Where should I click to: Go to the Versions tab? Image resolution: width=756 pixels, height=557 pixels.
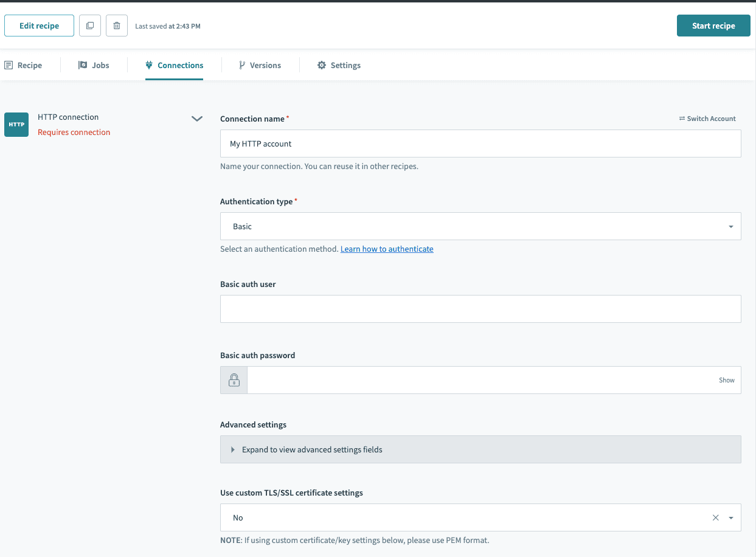point(260,65)
